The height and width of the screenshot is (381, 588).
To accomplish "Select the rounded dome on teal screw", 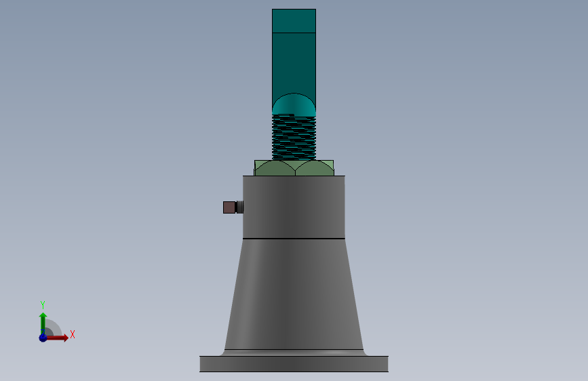I will point(294,104).
